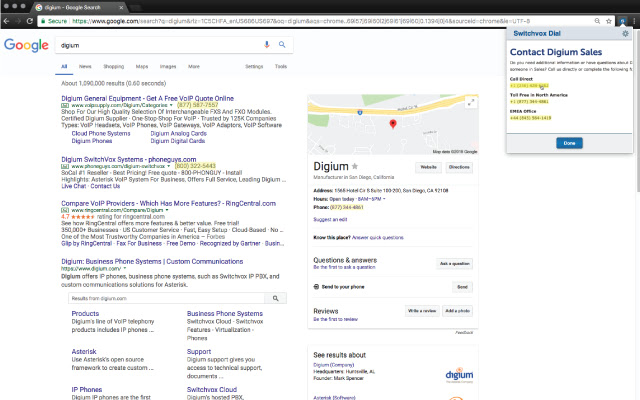Save Digium with the star icon
This screenshot has width=640, height=400.
point(355,166)
